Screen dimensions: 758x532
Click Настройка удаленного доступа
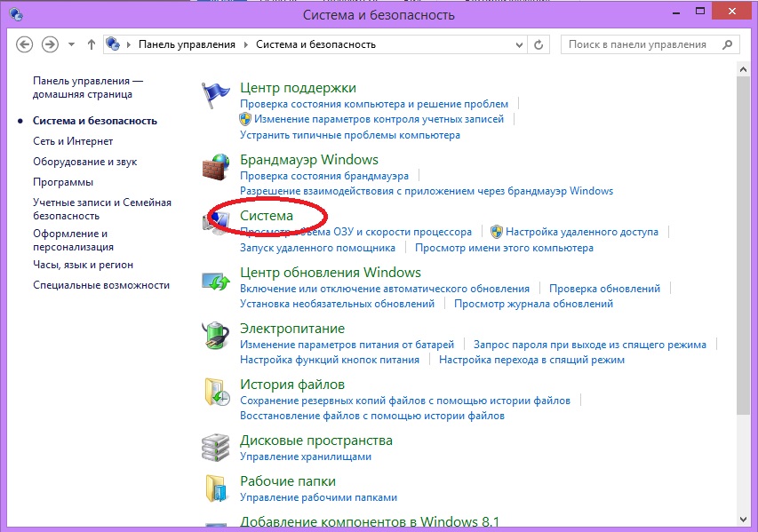click(x=581, y=232)
